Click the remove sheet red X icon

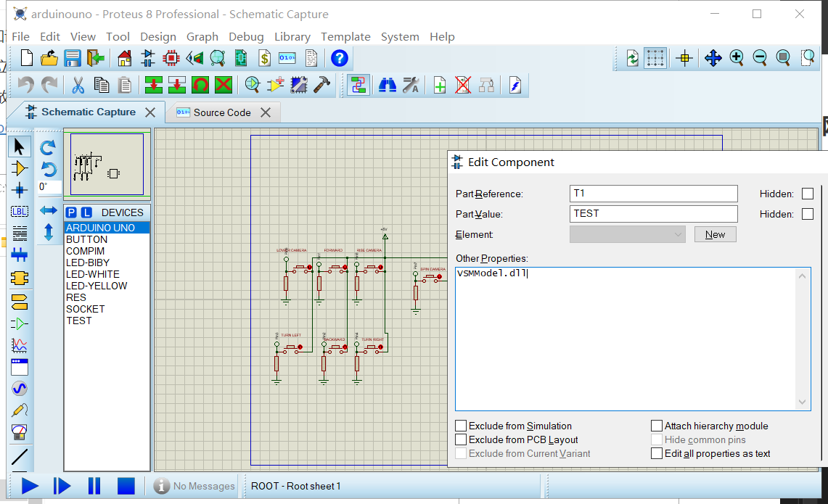point(463,85)
